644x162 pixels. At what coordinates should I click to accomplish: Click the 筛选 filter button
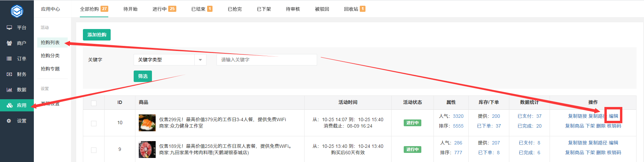pyautogui.click(x=143, y=76)
